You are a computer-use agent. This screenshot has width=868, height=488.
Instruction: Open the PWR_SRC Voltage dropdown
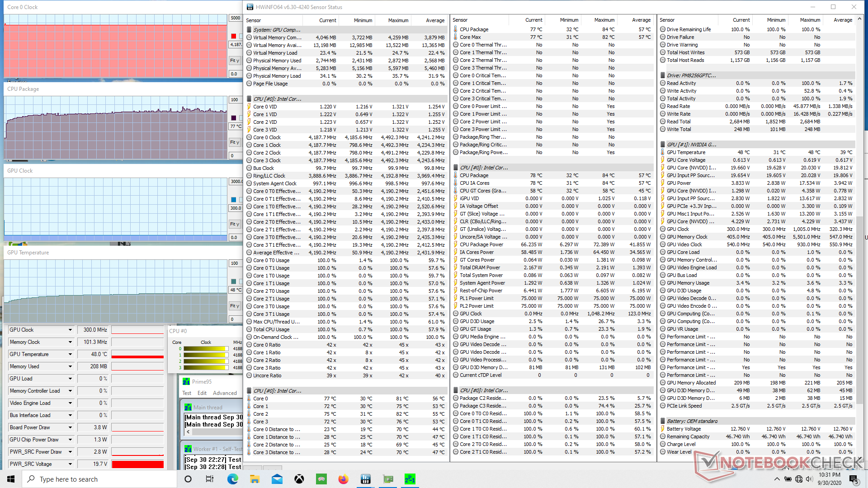pos(70,464)
